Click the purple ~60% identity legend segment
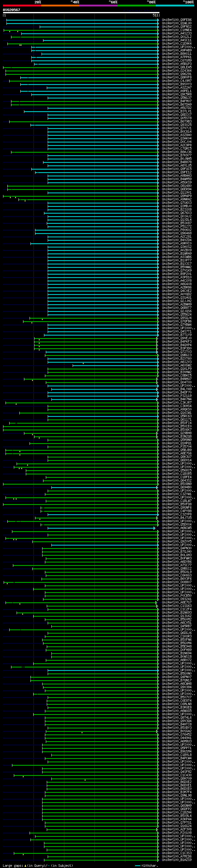The height and width of the screenshot is (868, 197). coord(98,6)
